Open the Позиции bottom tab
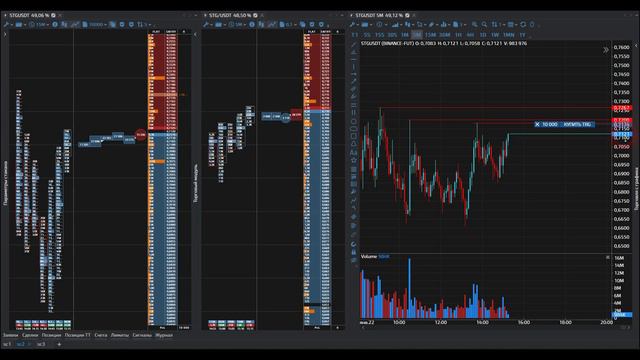Screen dimensions: 640x360 pyautogui.click(x=51, y=335)
